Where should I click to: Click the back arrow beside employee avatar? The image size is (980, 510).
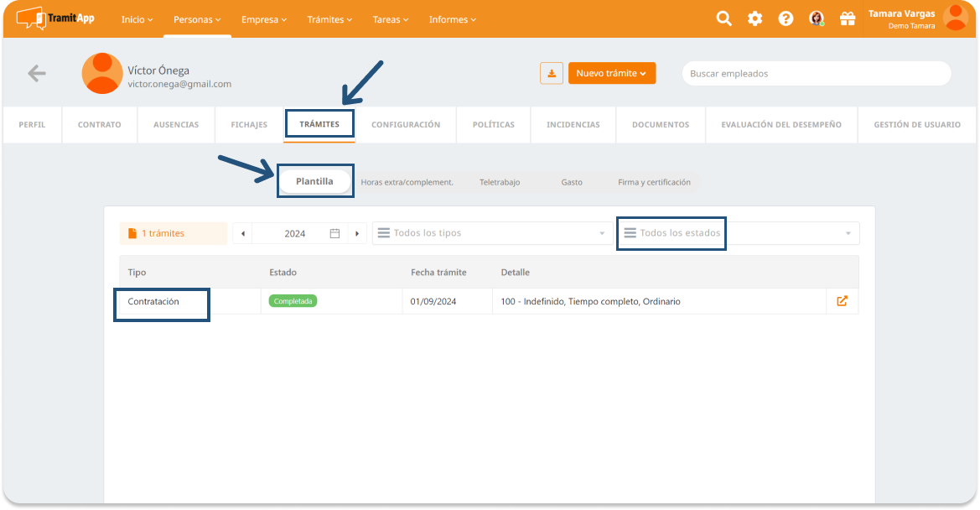(x=36, y=74)
